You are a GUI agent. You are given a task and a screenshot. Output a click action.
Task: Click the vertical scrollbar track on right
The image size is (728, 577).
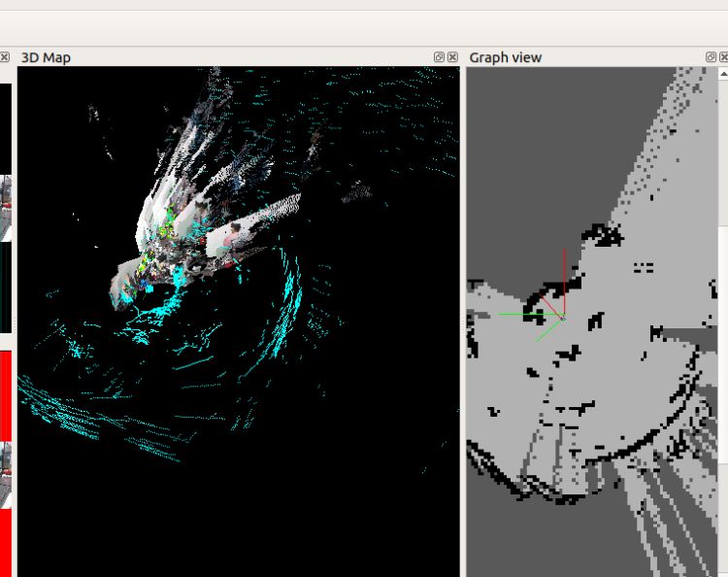tap(723, 389)
